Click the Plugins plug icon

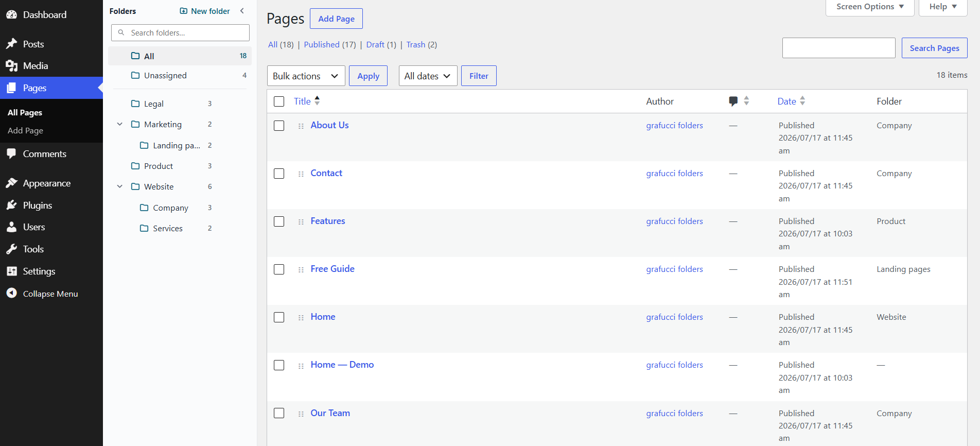[x=11, y=205]
